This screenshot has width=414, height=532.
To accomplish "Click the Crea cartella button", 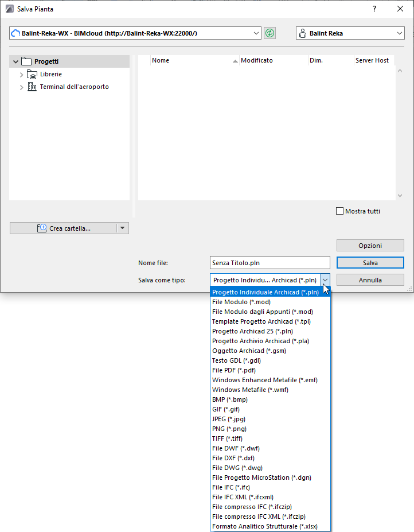I will point(64,228).
